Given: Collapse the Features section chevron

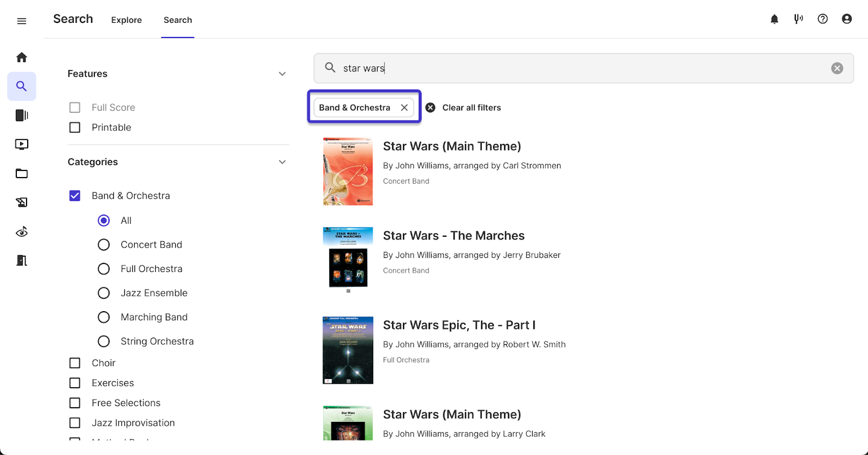Looking at the screenshot, I should 282,74.
